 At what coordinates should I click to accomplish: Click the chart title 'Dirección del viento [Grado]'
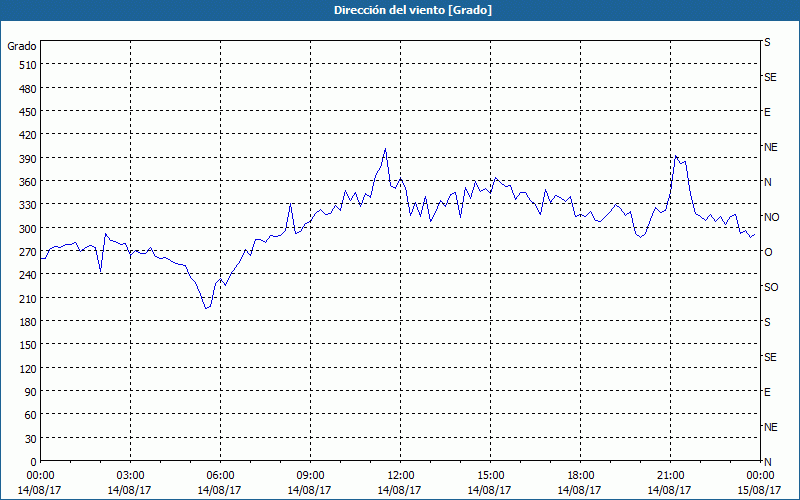point(412,10)
